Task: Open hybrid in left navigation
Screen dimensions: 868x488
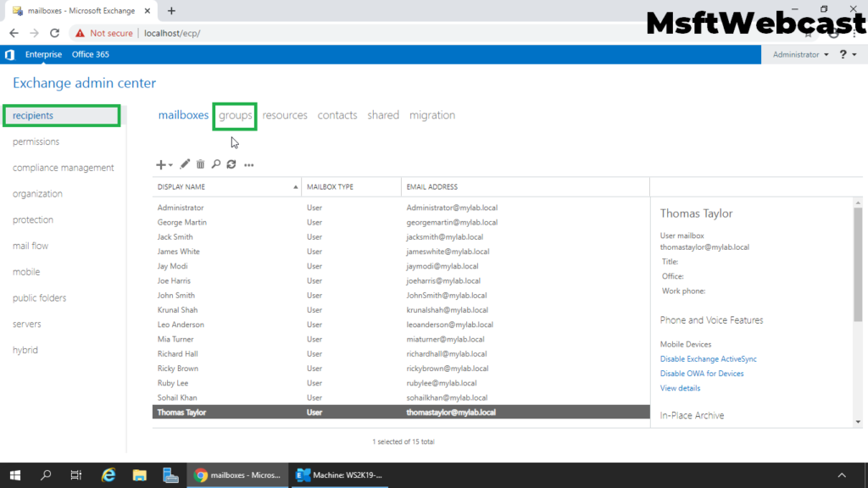Action: tap(25, 350)
